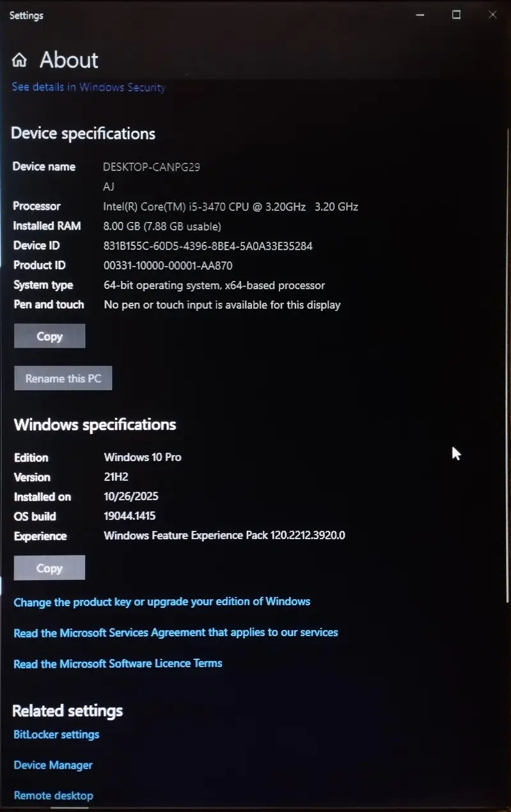511x812 pixels.
Task: Open Microsoft Software Licence Terms link
Action: pos(118,664)
